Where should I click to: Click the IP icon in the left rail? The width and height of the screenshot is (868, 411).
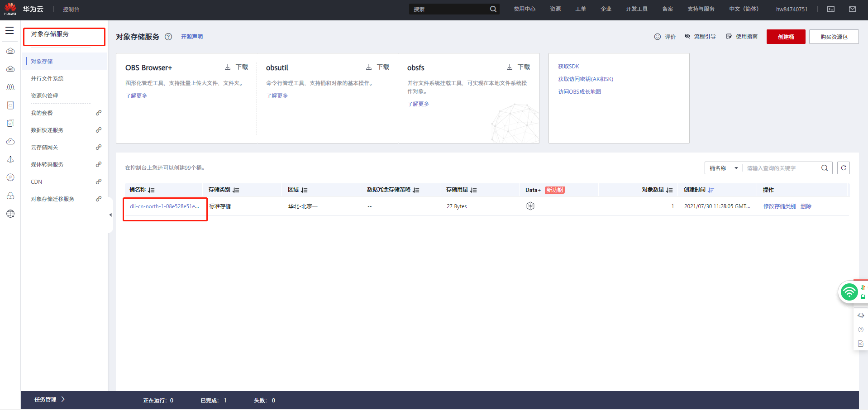[10, 177]
